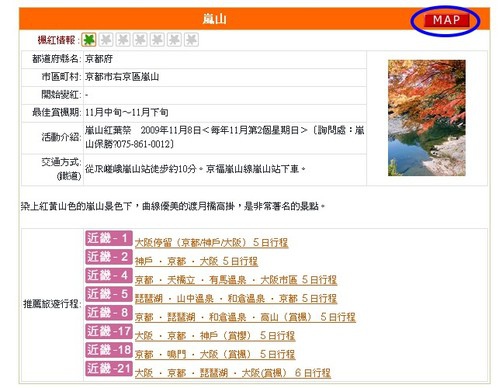
Task: Open 大阪停留（京都/神戶/大阪）5日行程 link
Action: [x=211, y=242]
